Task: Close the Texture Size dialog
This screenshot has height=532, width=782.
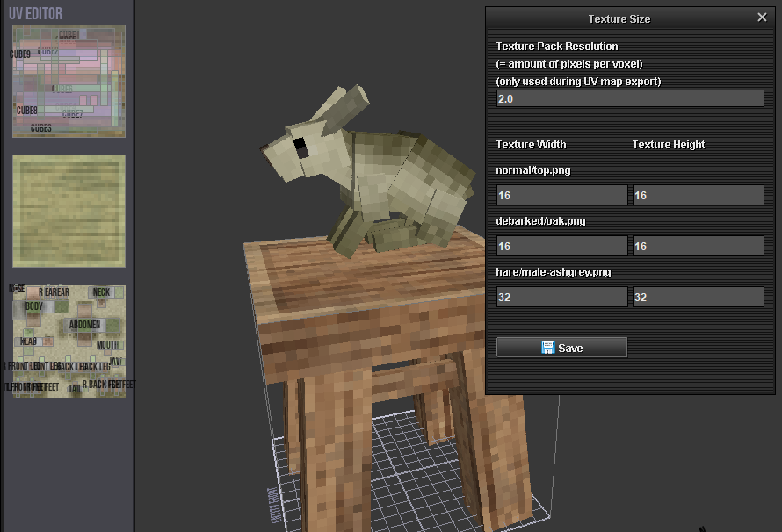Action: tap(762, 18)
